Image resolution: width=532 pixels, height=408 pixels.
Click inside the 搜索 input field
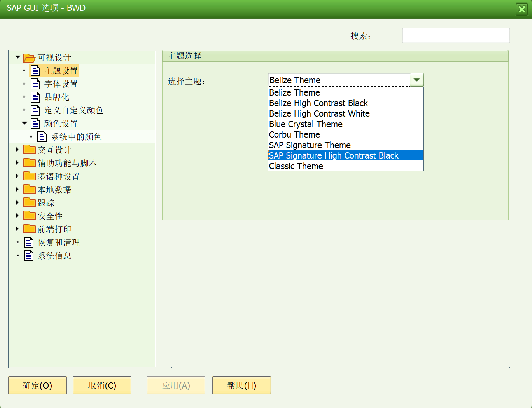[455, 35]
